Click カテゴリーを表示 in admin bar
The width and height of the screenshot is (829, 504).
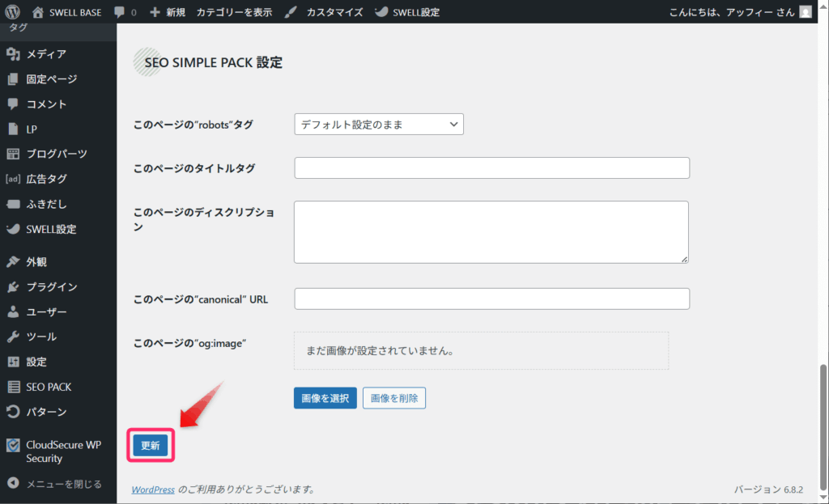pos(234,11)
